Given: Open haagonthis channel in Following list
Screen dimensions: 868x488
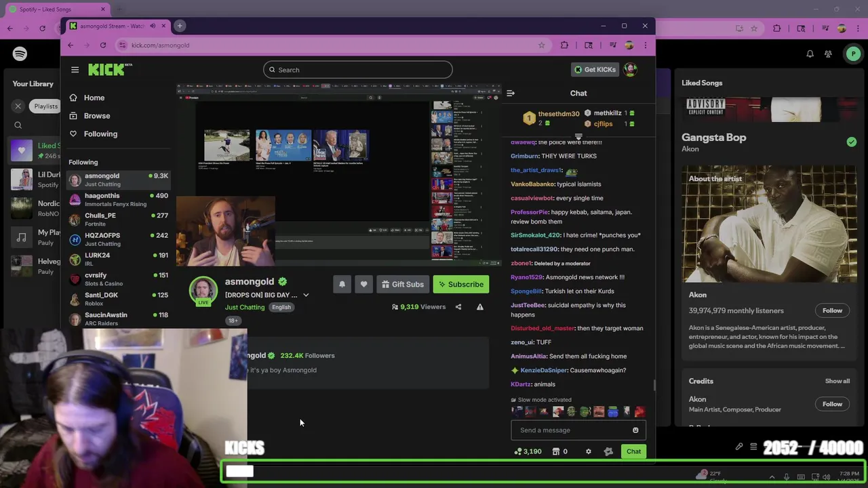Looking at the screenshot, I should pos(118,199).
